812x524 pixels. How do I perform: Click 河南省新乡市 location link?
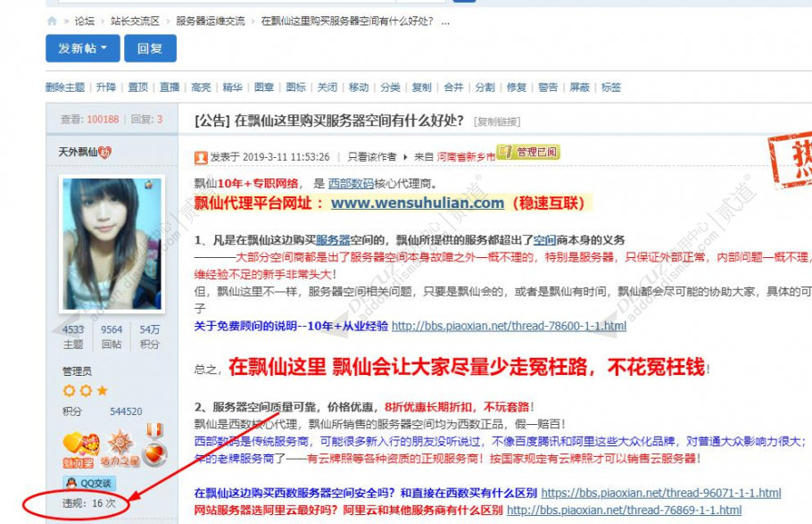(x=466, y=157)
